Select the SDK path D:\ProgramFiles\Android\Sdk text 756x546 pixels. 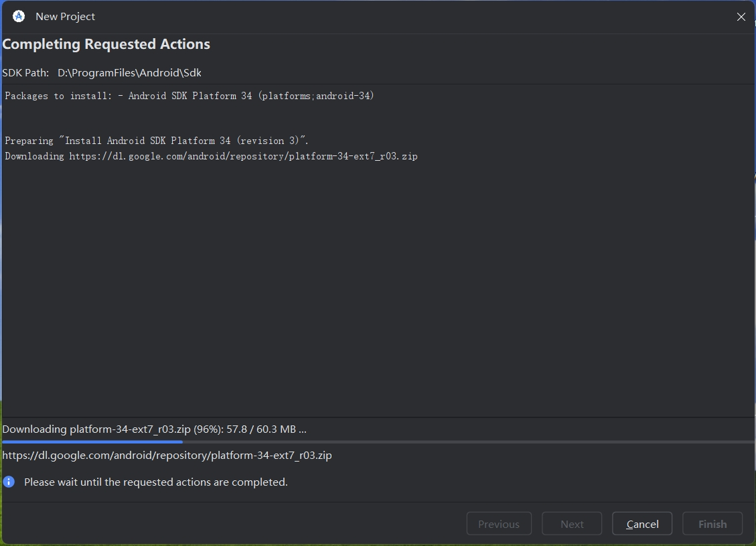[x=129, y=73]
